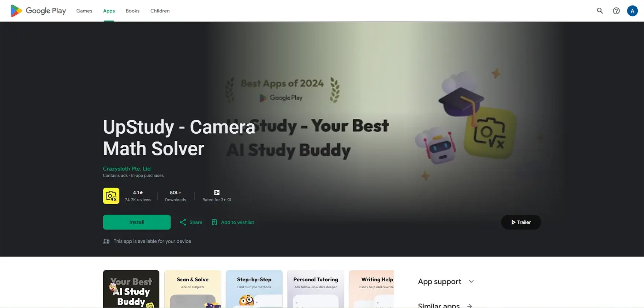Click the 3+ rating badge
Viewport: 644px width, 308px height.
pyautogui.click(x=217, y=193)
